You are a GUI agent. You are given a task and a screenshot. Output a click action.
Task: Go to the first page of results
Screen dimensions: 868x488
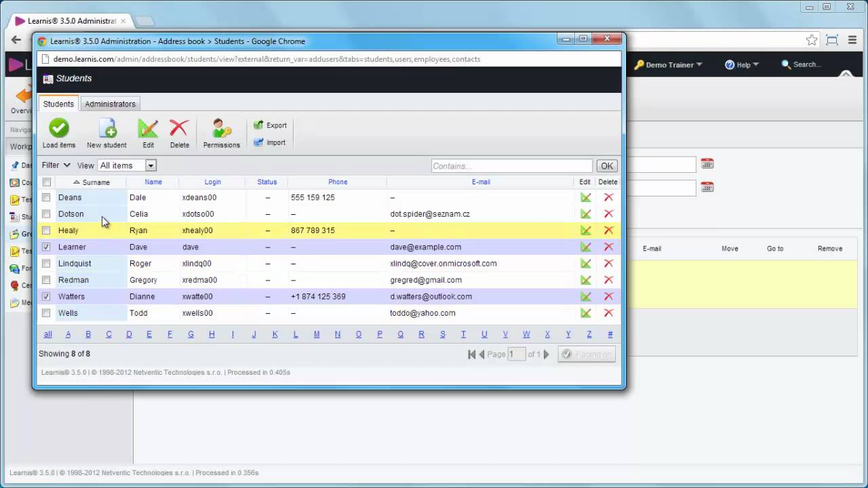(472, 354)
